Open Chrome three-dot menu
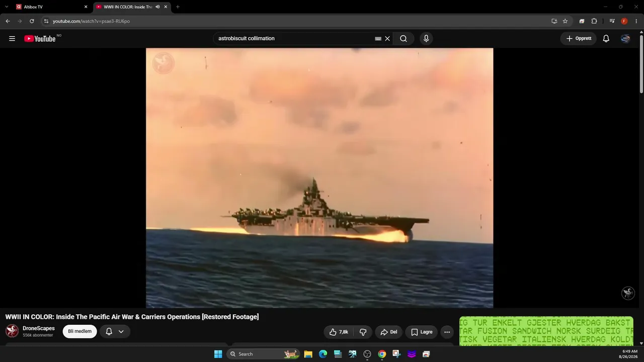644x362 pixels. pyautogui.click(x=636, y=21)
